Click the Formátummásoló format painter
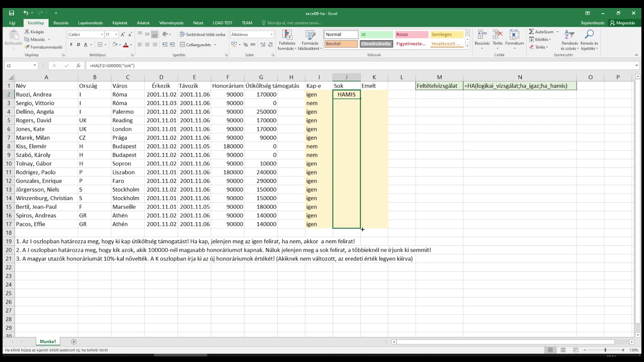Screen dimensions: 644x362 coord(43,47)
